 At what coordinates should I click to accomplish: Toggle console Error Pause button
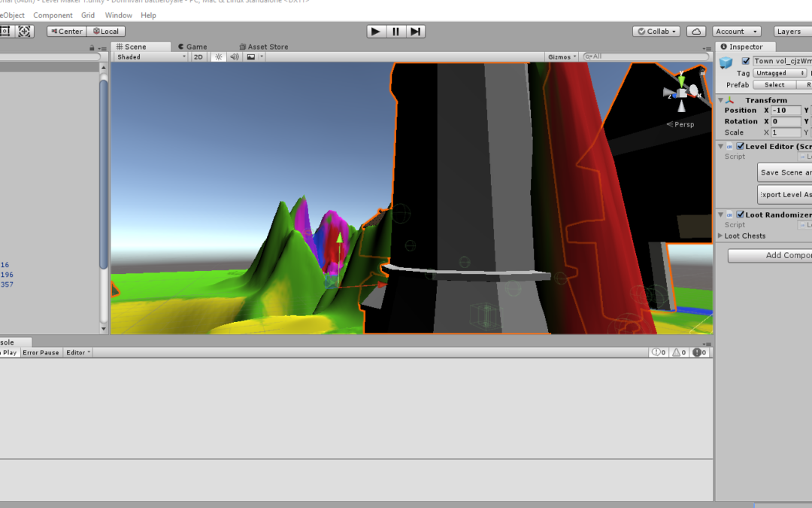pyautogui.click(x=41, y=352)
